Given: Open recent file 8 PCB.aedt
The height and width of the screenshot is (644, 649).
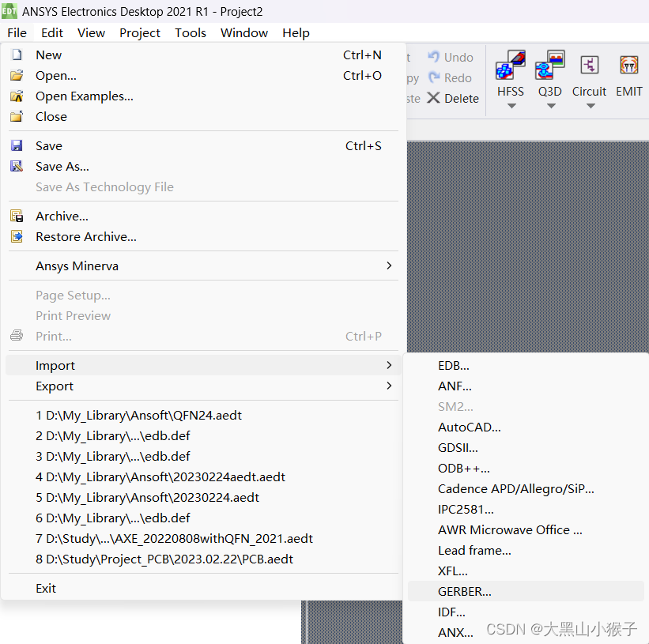Looking at the screenshot, I should point(203,559).
